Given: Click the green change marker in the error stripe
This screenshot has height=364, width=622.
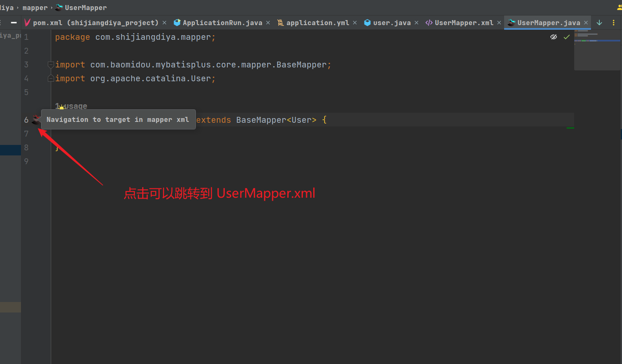Looking at the screenshot, I should coord(570,128).
